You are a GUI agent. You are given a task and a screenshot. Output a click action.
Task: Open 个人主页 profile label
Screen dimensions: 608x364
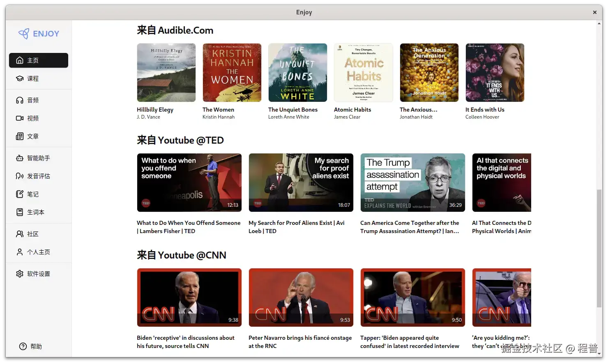click(x=39, y=252)
